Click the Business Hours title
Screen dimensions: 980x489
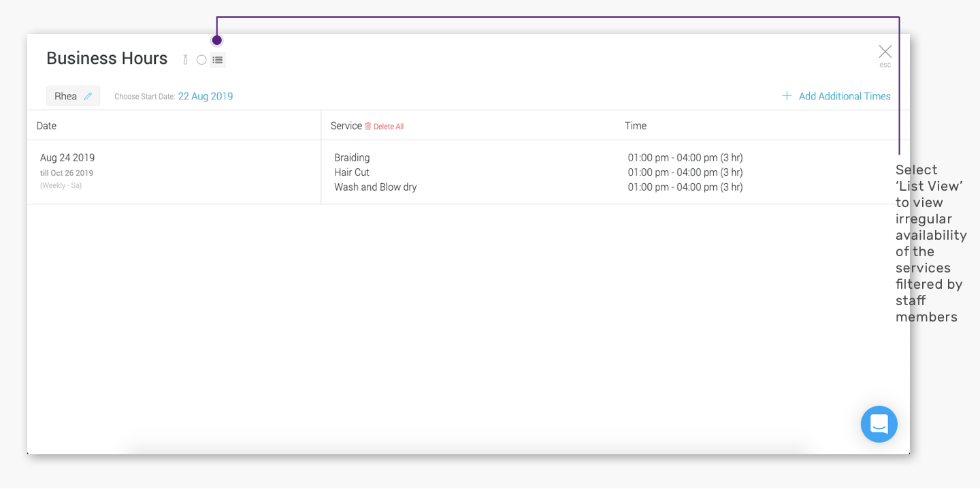[x=107, y=59]
